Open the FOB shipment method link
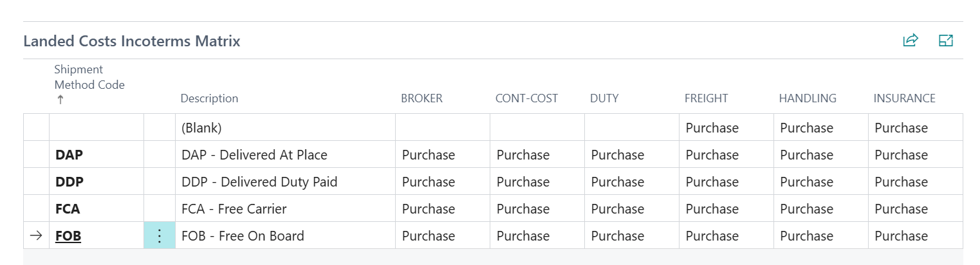 click(68, 236)
